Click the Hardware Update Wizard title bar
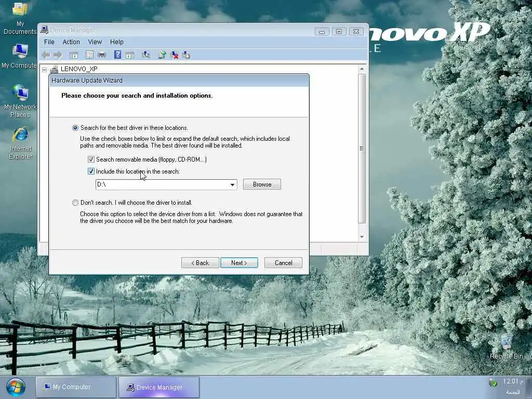The width and height of the screenshot is (532, 399). (179, 81)
